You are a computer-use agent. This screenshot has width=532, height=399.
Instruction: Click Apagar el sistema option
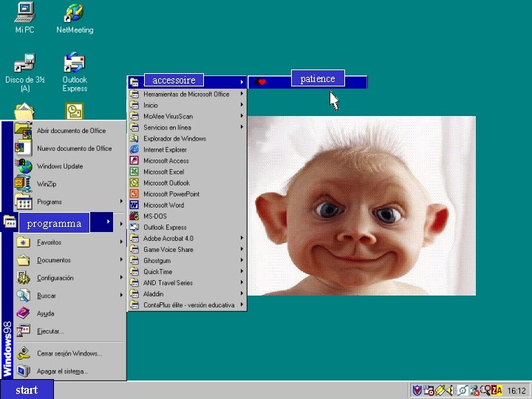[63, 371]
